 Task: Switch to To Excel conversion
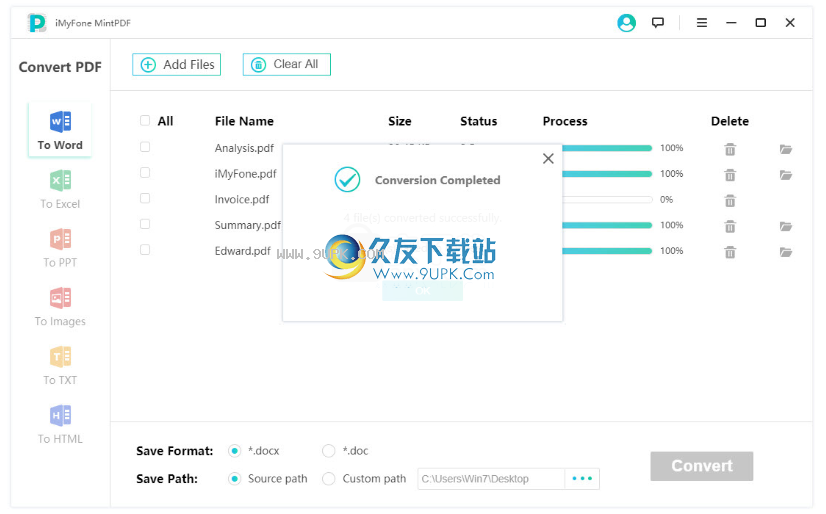click(x=60, y=190)
